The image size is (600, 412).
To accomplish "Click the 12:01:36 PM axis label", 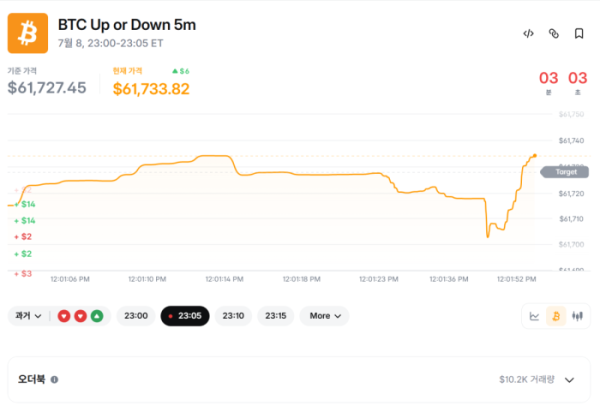I will pyautogui.click(x=449, y=279).
